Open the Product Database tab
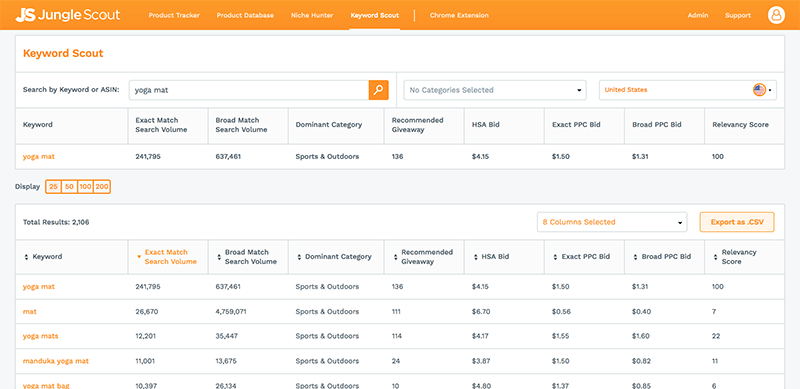 pos(245,15)
